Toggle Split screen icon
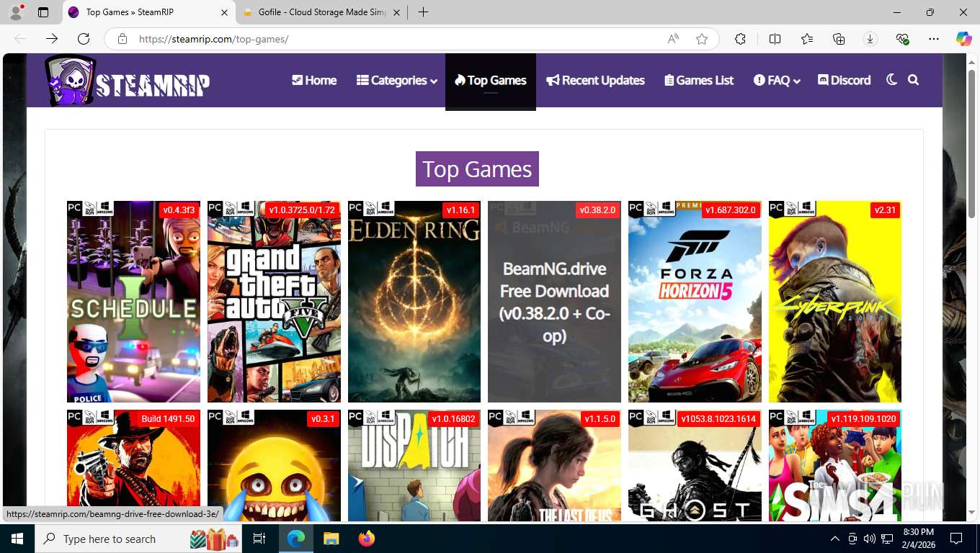 pos(775,39)
